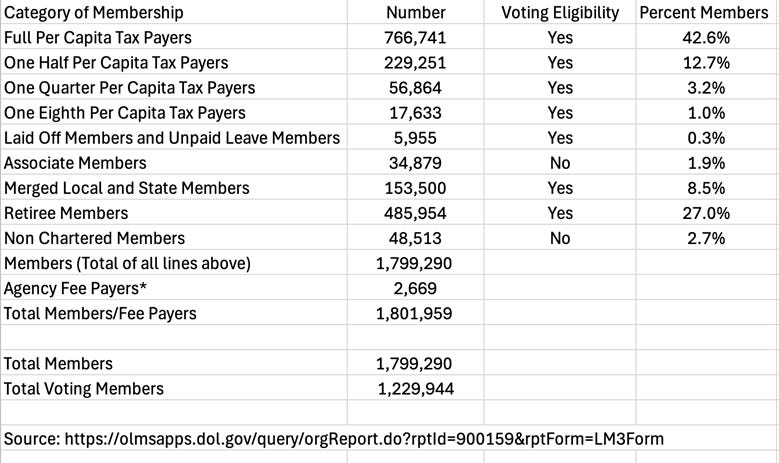Click the 27.0% cell for Retiree Members
Viewport: 779px width, 463px height.
[707, 213]
